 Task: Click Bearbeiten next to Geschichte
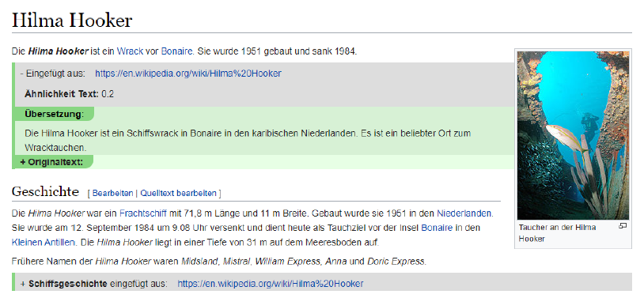112,193
